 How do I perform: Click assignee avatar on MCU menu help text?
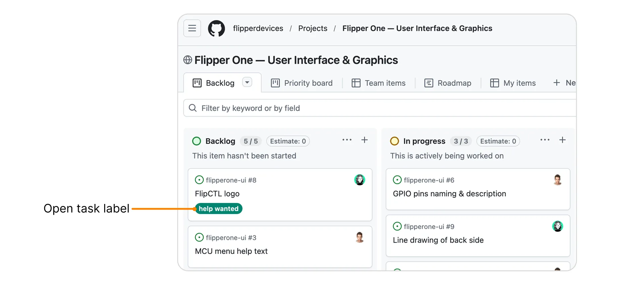(360, 237)
